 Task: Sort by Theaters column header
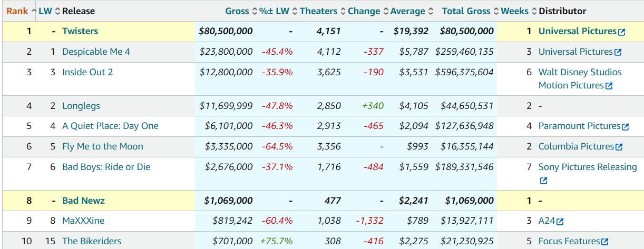[x=318, y=11]
